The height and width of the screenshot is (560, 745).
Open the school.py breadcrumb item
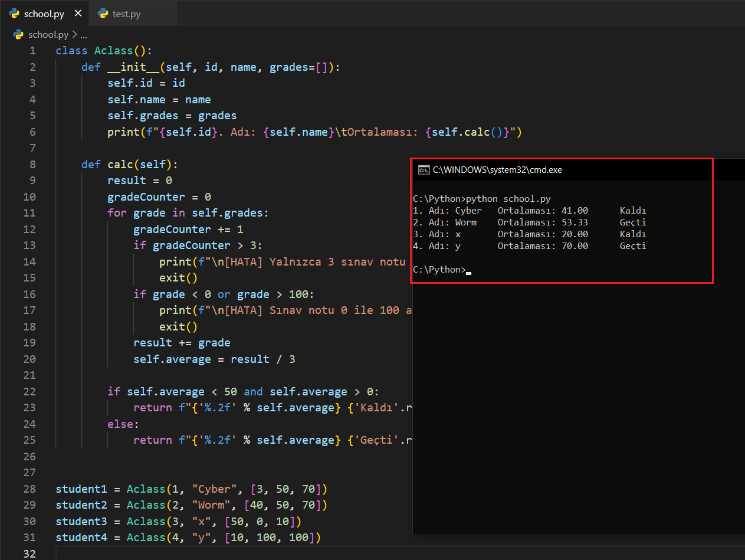click(x=48, y=35)
